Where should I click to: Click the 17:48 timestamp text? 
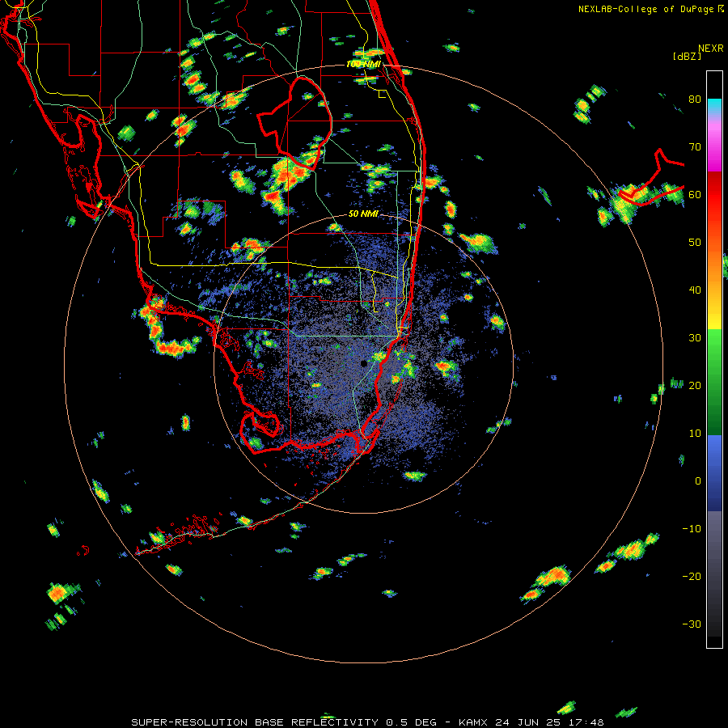(588, 722)
